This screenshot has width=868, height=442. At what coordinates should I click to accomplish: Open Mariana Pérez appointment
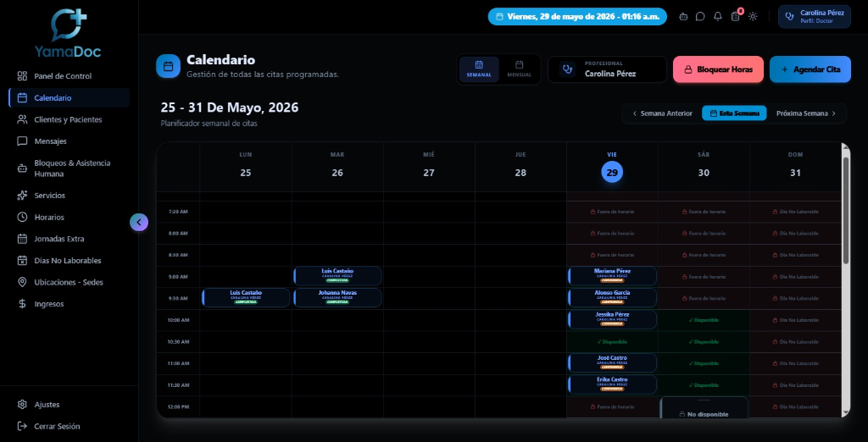coord(612,275)
